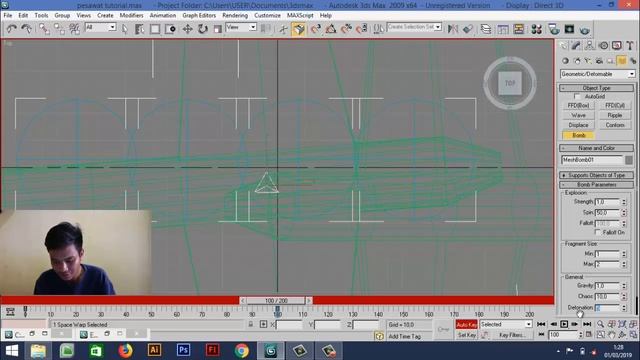
Task: Toggle the red Auto Key button
Action: [466, 324]
